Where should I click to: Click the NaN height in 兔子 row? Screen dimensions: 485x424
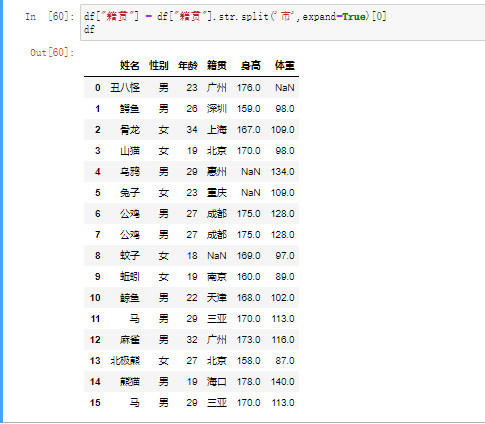(251, 193)
